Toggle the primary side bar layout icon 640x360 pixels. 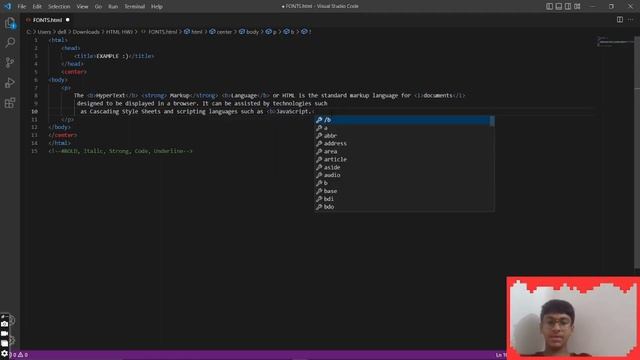pos(549,6)
